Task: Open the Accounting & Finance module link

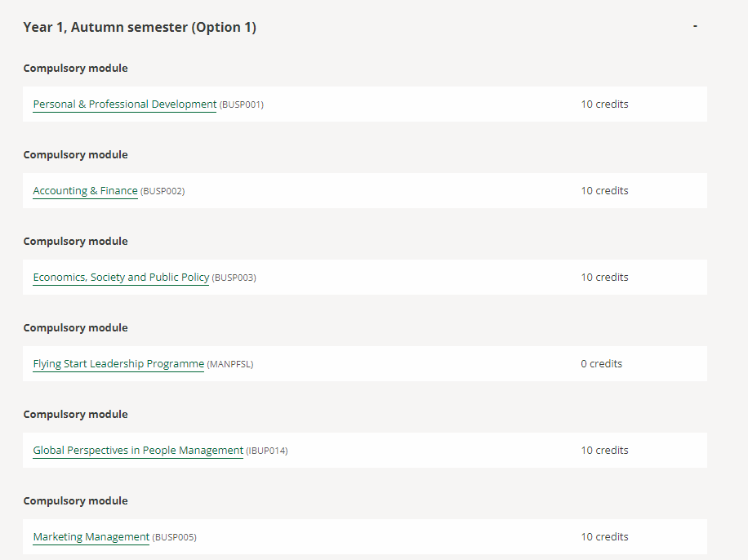Action: click(x=85, y=191)
